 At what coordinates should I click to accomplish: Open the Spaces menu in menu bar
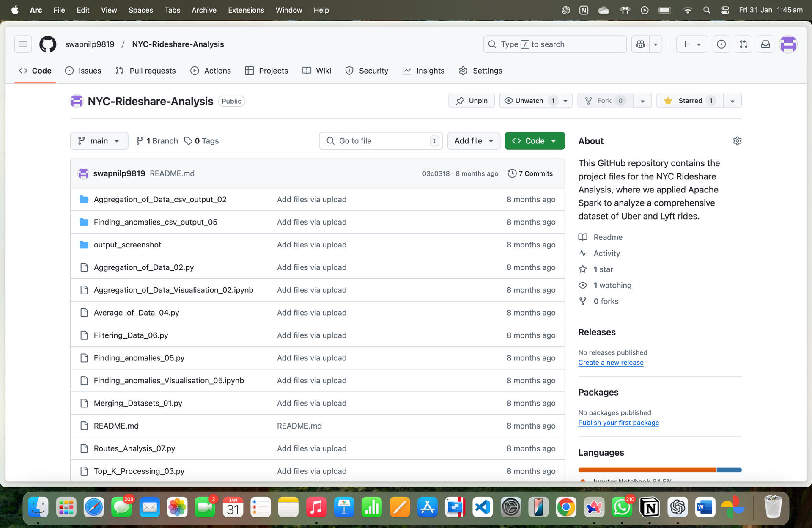[x=140, y=10]
